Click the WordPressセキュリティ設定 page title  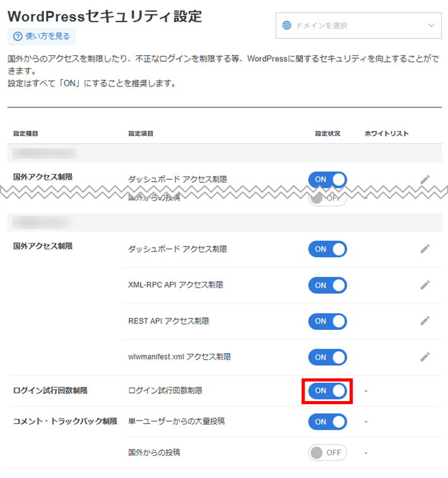pyautogui.click(x=105, y=16)
